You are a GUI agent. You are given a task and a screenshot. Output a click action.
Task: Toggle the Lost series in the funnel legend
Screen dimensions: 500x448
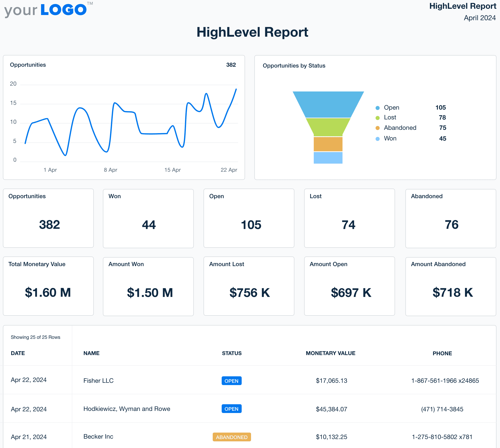tap(390, 118)
